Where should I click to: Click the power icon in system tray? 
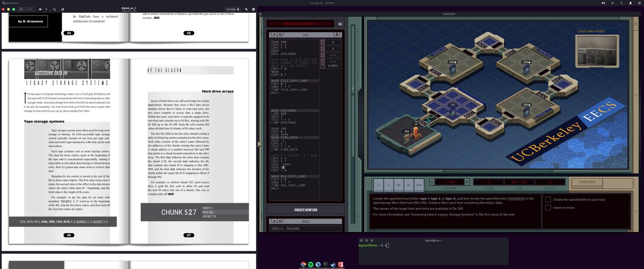[639, 3]
